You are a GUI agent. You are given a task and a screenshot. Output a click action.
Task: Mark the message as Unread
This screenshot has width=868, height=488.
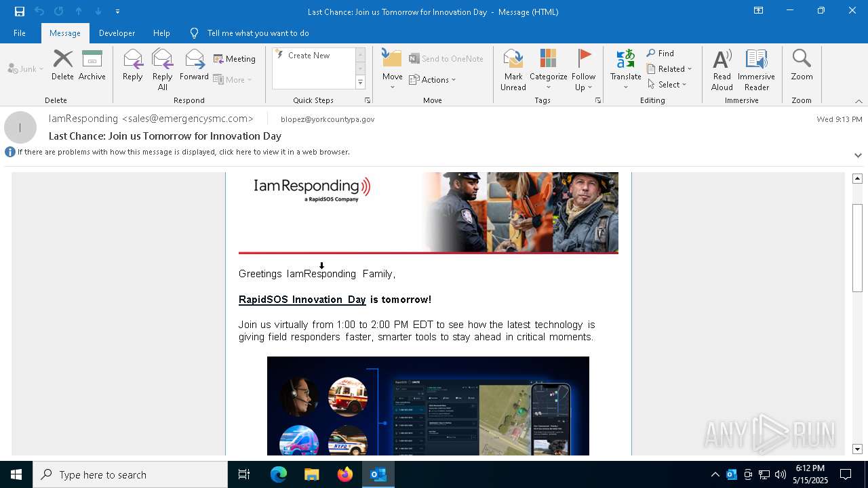tap(513, 69)
